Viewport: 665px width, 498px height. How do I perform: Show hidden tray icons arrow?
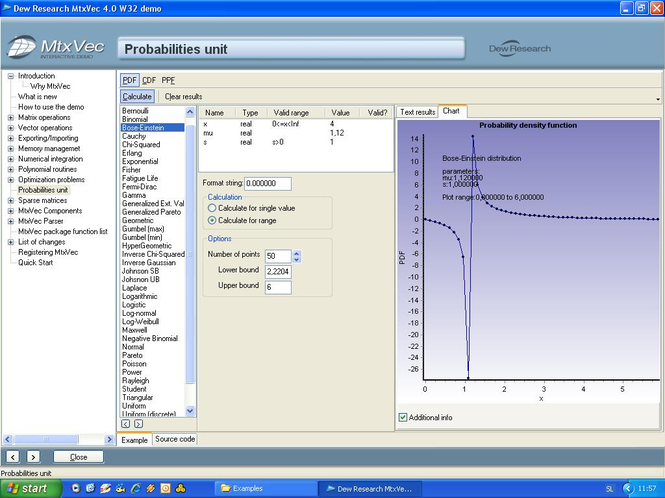pos(629,489)
